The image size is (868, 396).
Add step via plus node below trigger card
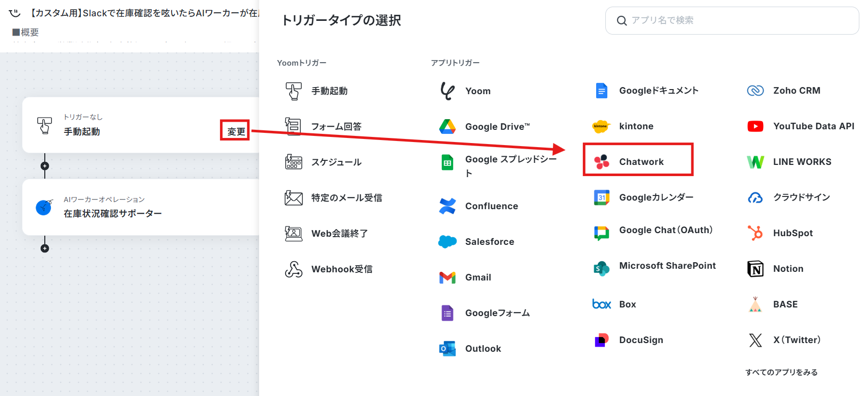[x=45, y=166]
